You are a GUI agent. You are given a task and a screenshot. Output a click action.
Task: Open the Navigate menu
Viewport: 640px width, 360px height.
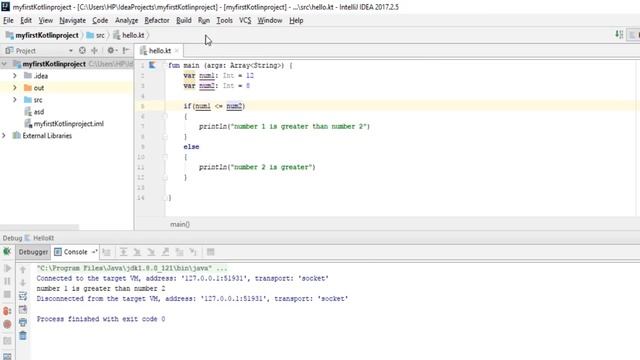tap(72, 20)
